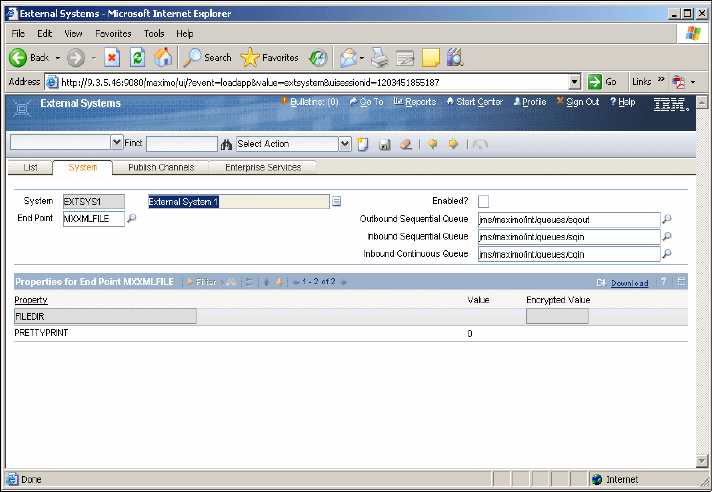Expand the Address bar dropdown arrow
Viewport: 712px width, 492px height.
[x=575, y=82]
